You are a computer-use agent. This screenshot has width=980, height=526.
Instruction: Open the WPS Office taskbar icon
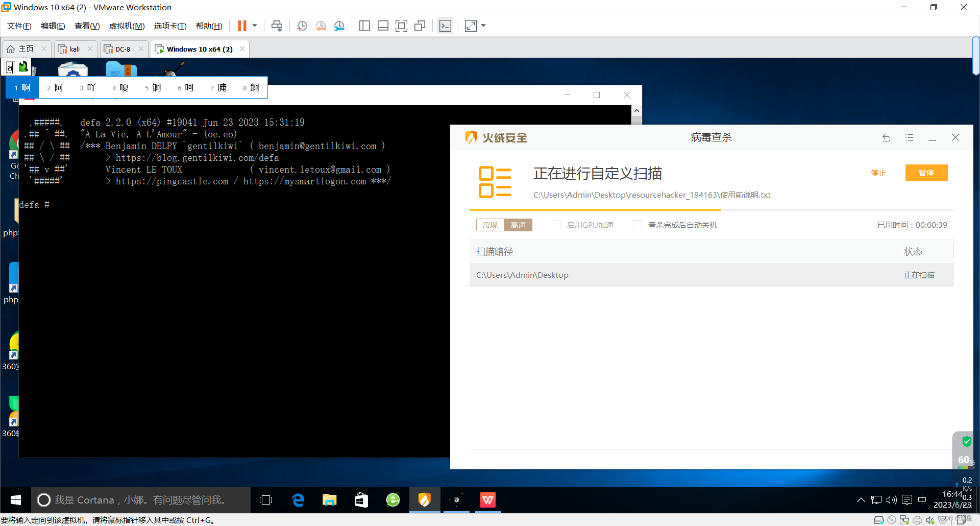tap(488, 500)
